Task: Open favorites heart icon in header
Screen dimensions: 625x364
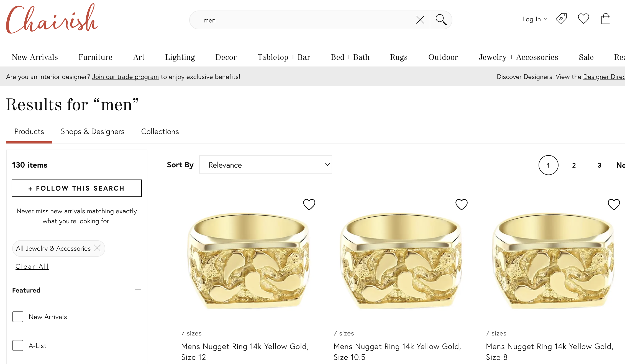Action: click(583, 19)
